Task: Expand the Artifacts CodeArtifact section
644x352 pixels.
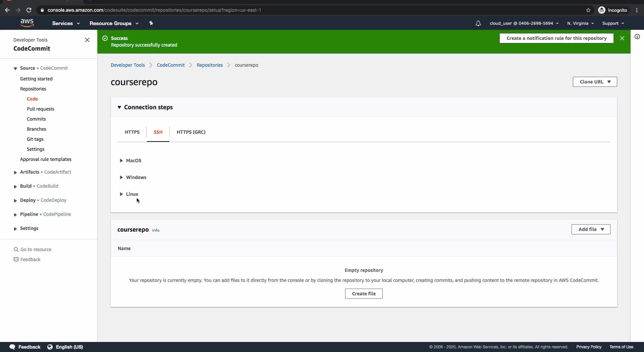Action: [15, 172]
